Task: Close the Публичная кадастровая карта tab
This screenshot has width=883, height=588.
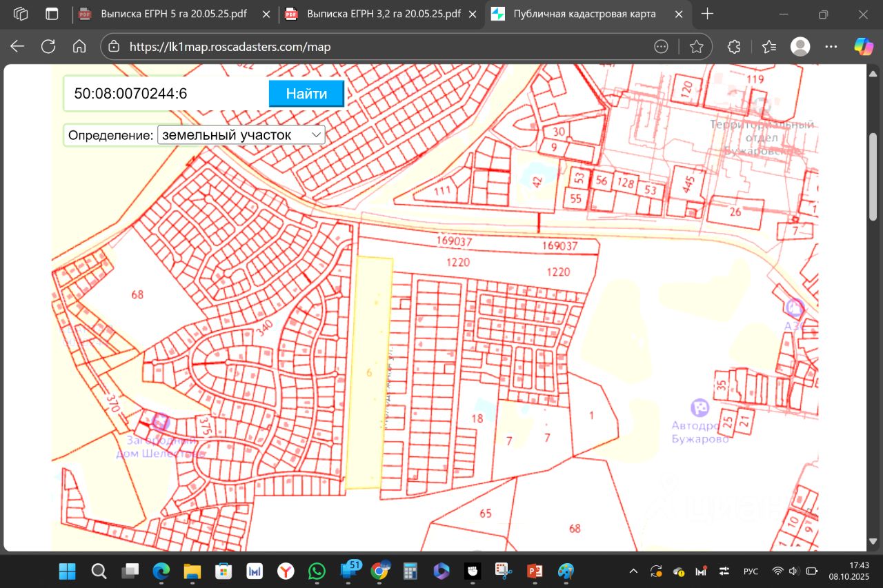Action: [x=679, y=14]
